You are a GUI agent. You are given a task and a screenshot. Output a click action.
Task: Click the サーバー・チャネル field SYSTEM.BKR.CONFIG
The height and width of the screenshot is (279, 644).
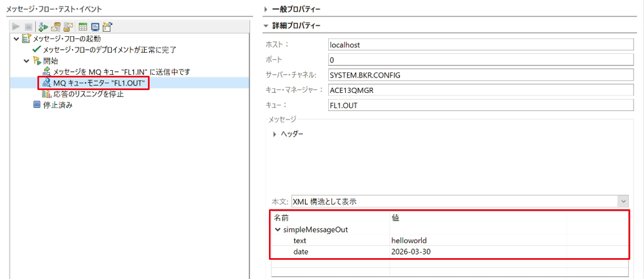coord(482,75)
